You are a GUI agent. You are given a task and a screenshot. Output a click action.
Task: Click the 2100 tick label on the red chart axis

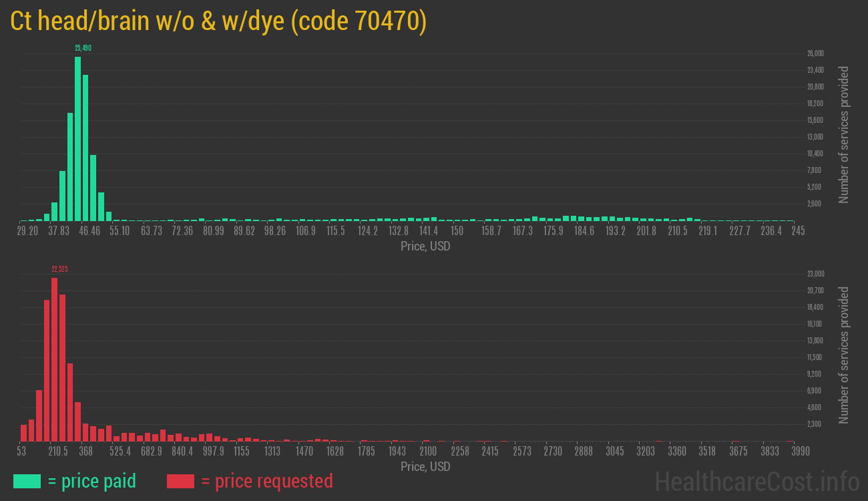pyautogui.click(x=428, y=452)
